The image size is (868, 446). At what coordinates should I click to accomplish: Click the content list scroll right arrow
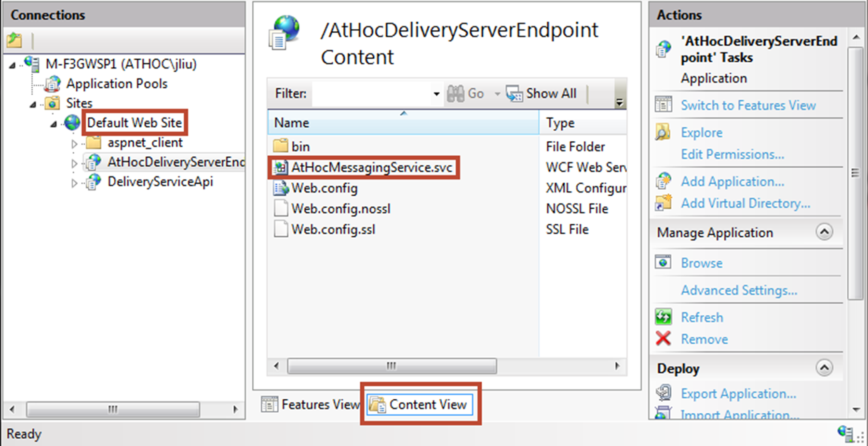click(x=617, y=366)
